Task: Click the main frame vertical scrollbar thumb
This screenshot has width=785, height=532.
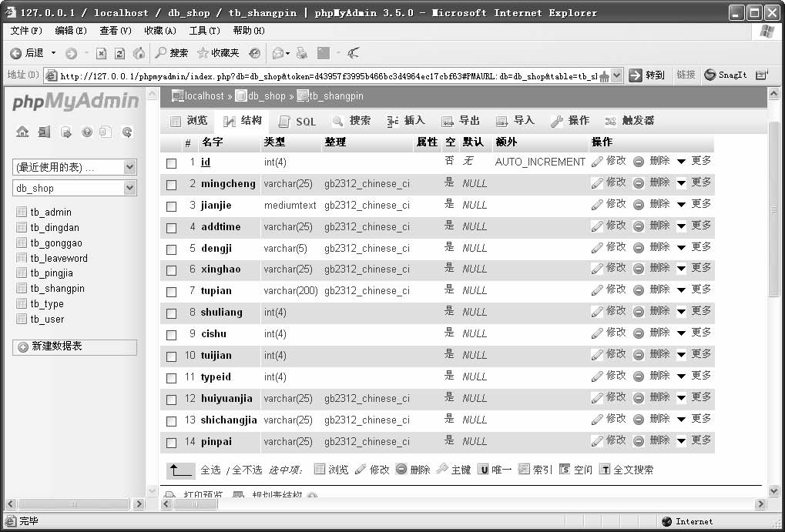Action: click(773, 209)
